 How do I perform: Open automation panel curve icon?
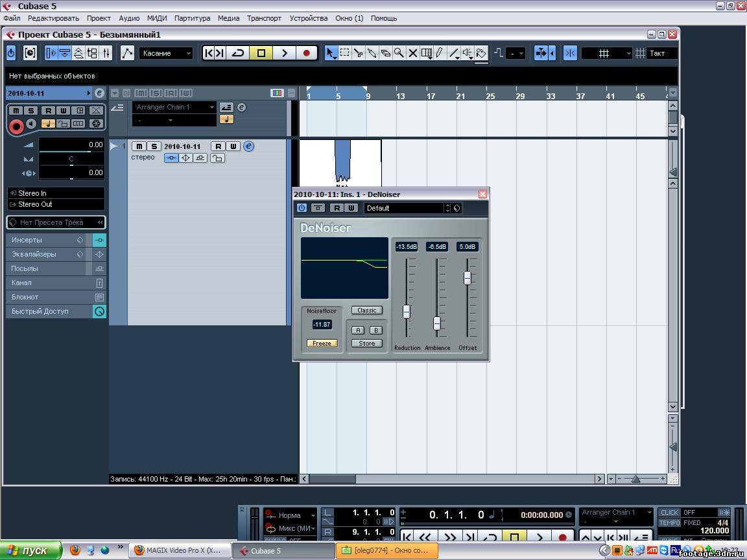click(x=127, y=53)
